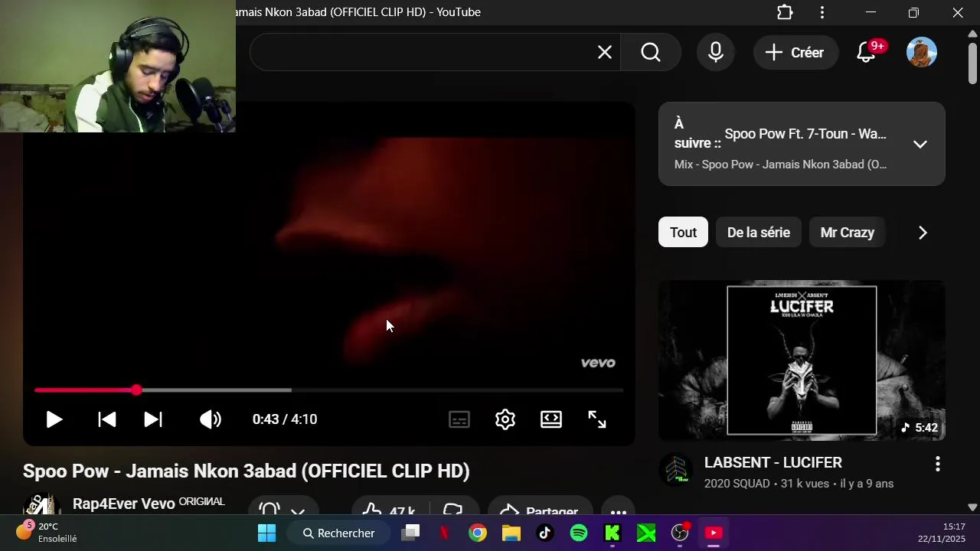Expand the À suivre mix panel chevron

pos(920,144)
